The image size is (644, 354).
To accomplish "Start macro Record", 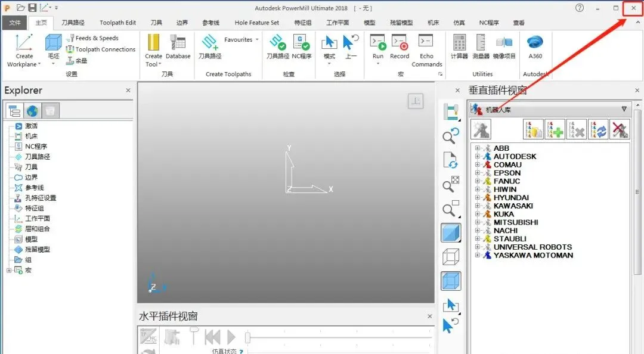I will [400, 47].
